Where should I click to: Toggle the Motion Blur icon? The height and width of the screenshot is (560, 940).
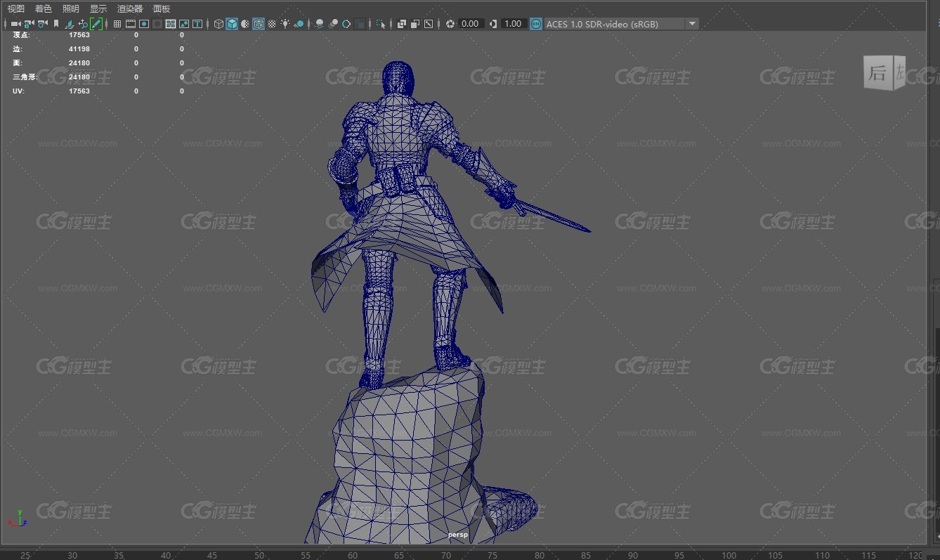[x=334, y=24]
